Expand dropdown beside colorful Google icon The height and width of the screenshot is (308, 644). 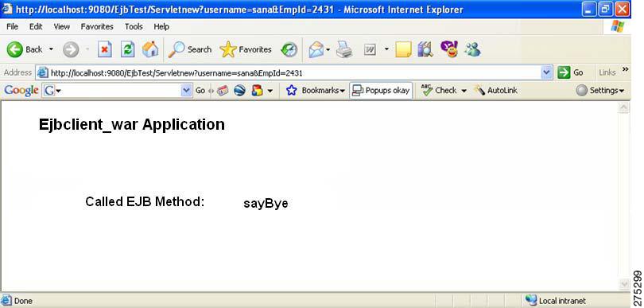point(270,91)
